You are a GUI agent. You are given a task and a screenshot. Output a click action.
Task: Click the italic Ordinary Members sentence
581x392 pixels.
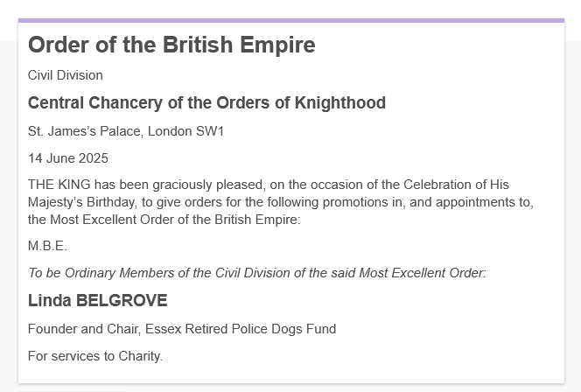click(x=257, y=273)
